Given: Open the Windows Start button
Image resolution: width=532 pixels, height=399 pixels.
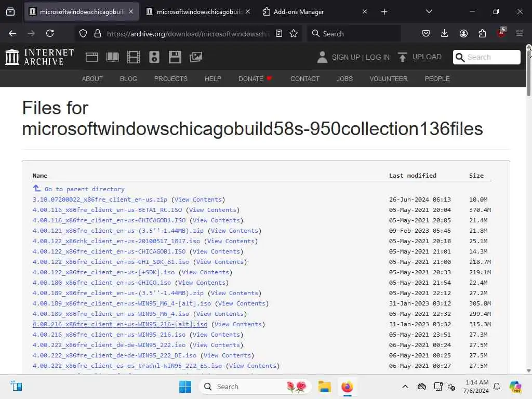Looking at the screenshot, I should [x=185, y=387].
